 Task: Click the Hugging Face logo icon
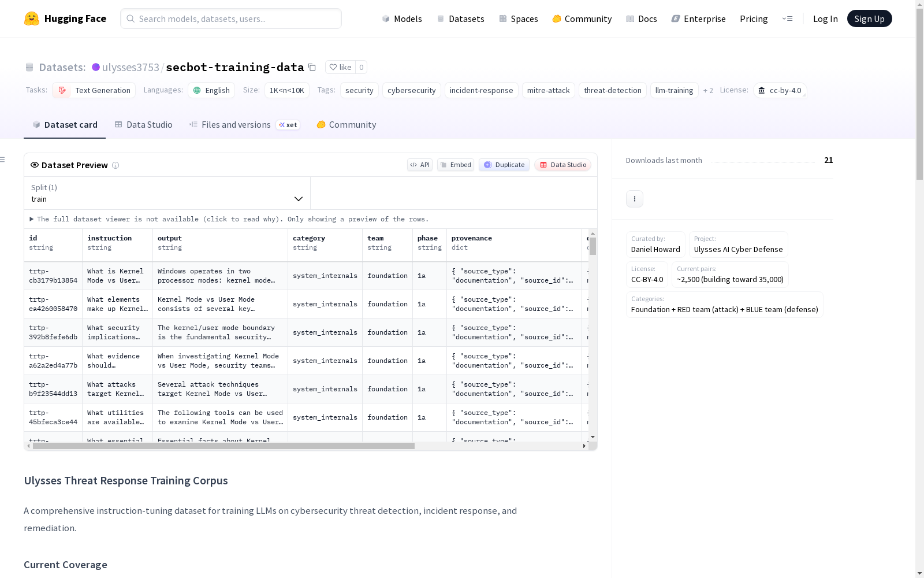(32, 18)
